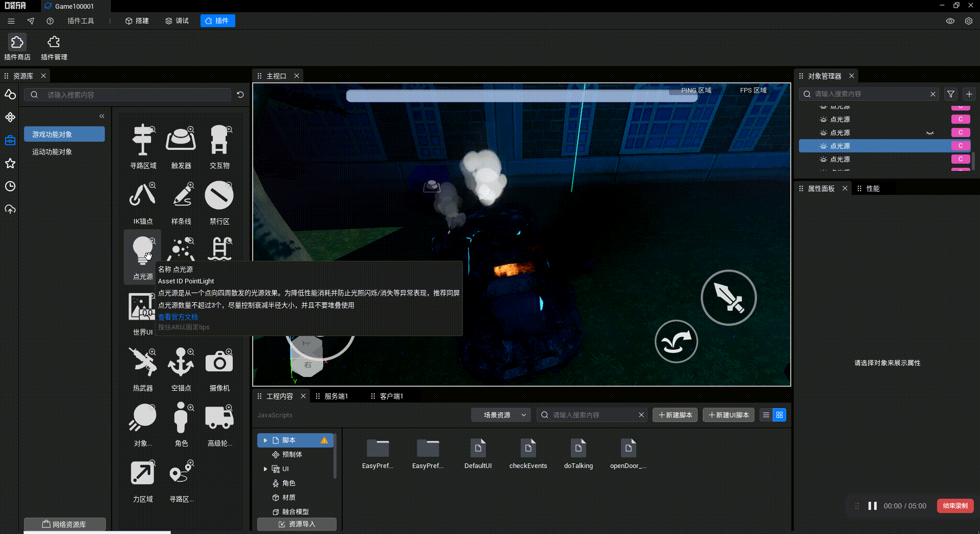
Task: Clear the object manager search text
Action: tap(933, 94)
